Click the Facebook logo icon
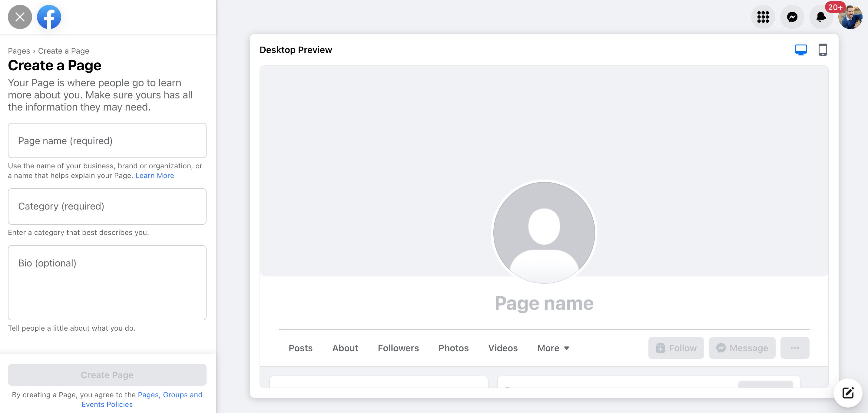The width and height of the screenshot is (868, 413). [x=49, y=17]
